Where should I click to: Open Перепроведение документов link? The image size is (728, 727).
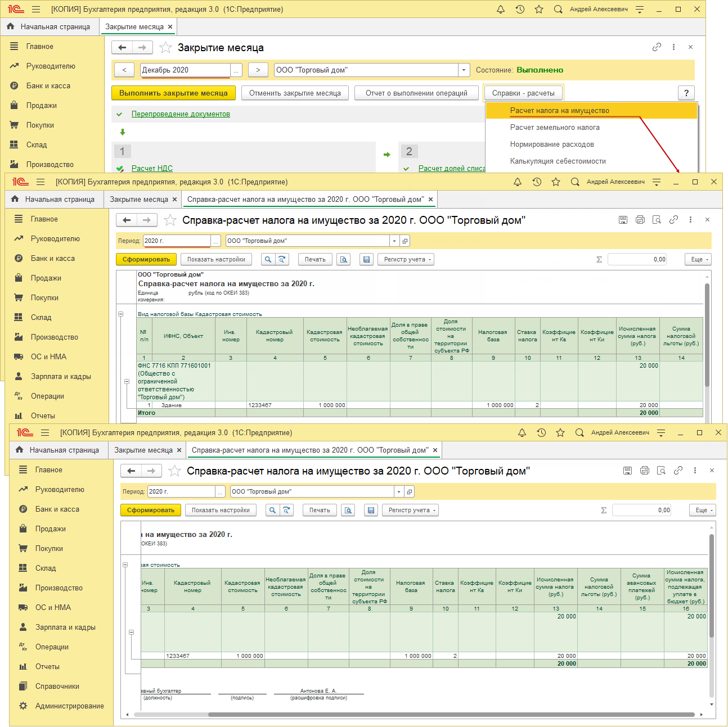coord(181,114)
